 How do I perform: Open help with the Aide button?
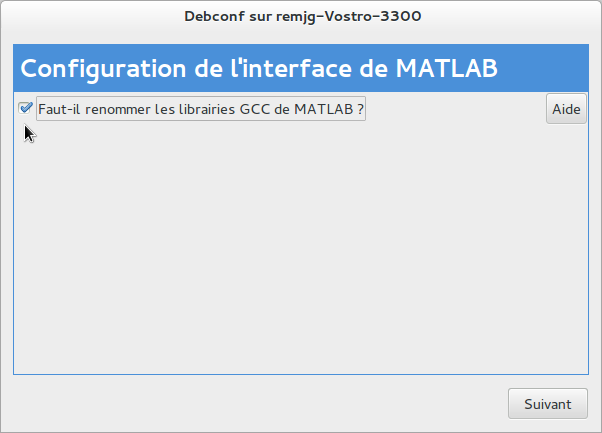coord(566,109)
